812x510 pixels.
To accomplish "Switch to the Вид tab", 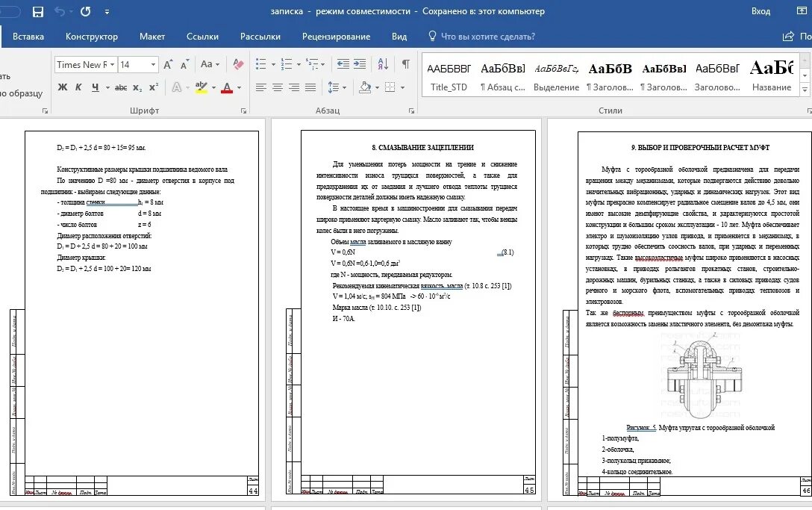I will [399, 37].
